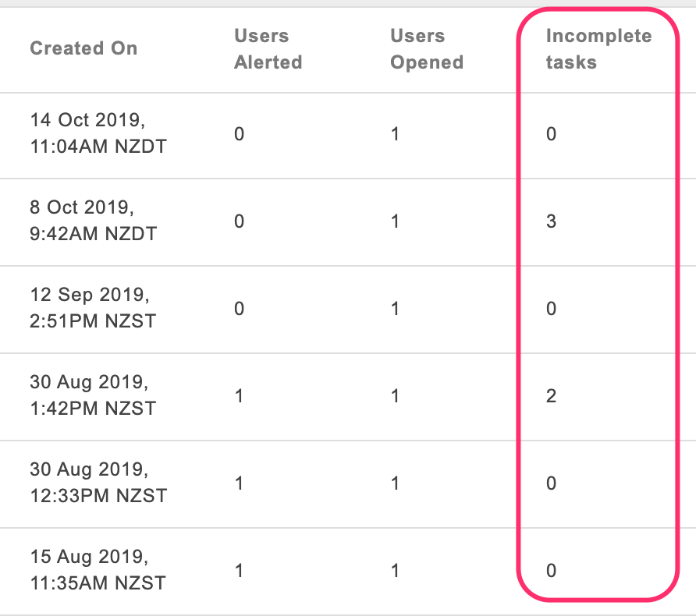Click incomplete tasks value in 14 Oct row
Screen dimensions: 696x616
click(x=551, y=134)
